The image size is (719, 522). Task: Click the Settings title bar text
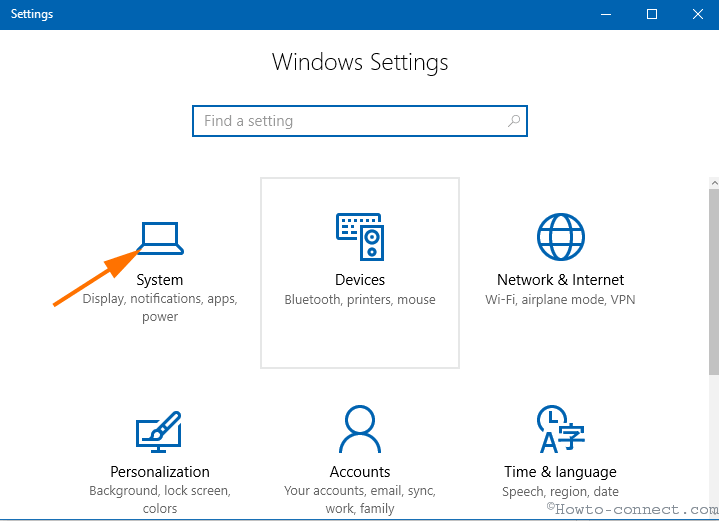pyautogui.click(x=32, y=14)
